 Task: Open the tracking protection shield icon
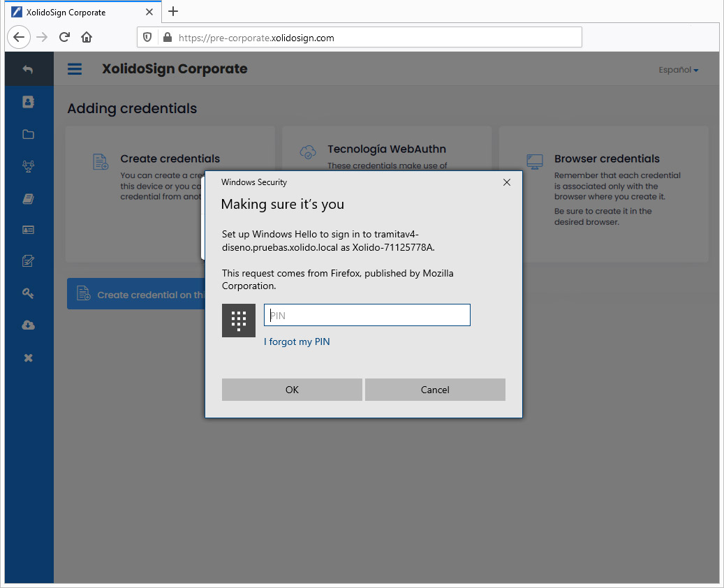click(147, 38)
